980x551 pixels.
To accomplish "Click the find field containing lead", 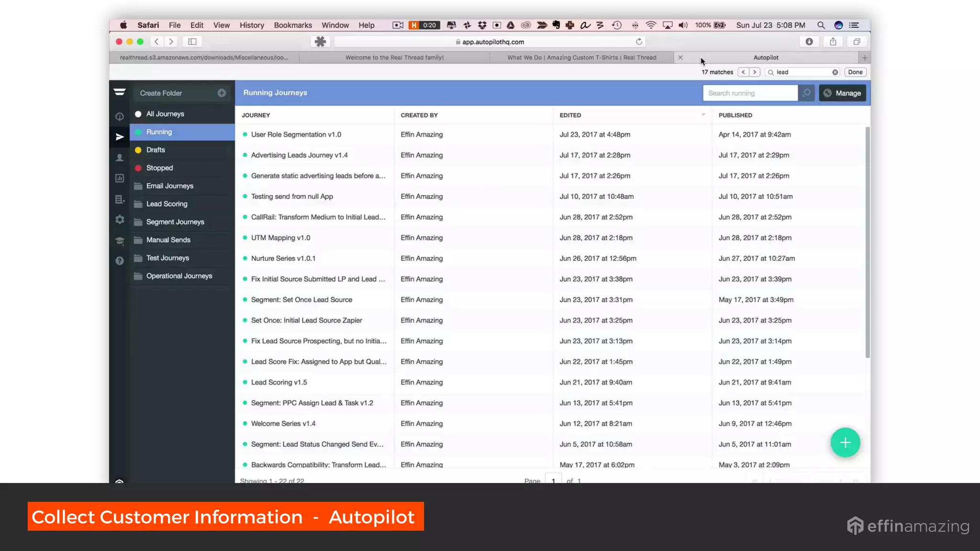I will (x=802, y=72).
